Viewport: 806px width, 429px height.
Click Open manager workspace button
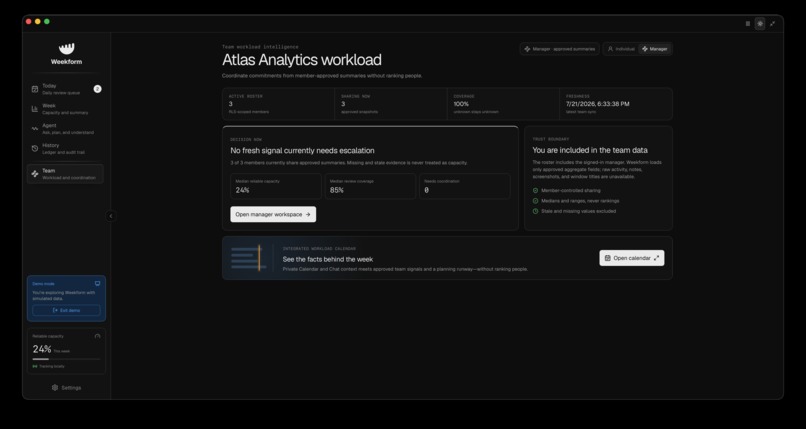pos(273,214)
